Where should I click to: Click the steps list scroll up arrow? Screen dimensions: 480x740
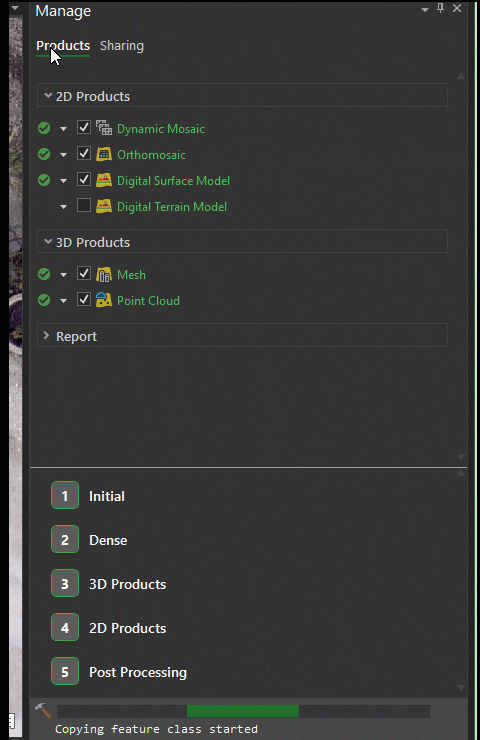(x=462, y=473)
